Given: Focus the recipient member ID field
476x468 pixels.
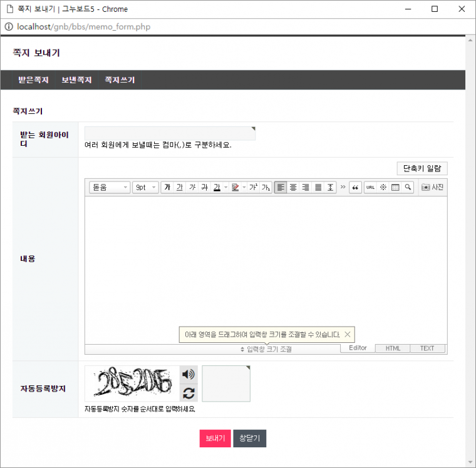Looking at the screenshot, I should (170, 133).
